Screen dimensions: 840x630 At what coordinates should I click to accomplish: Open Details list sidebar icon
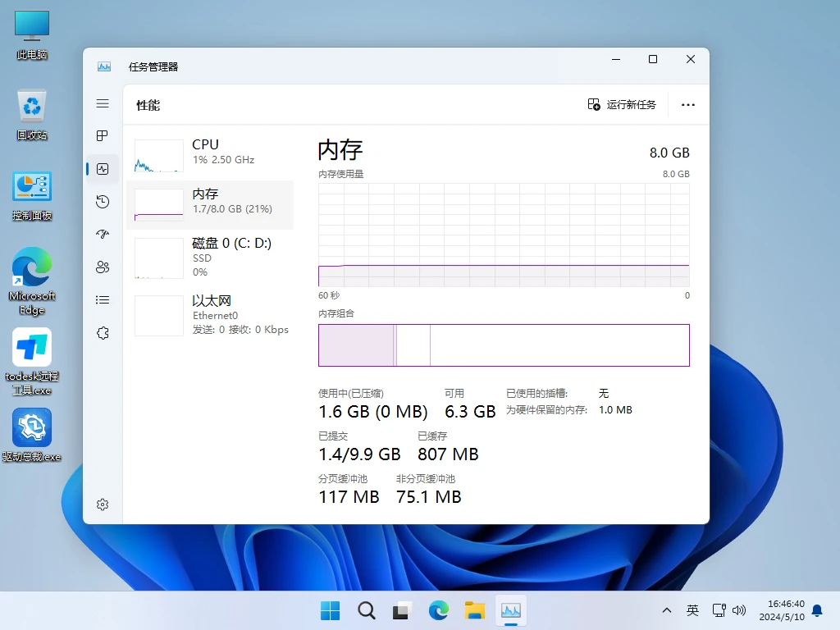(103, 300)
